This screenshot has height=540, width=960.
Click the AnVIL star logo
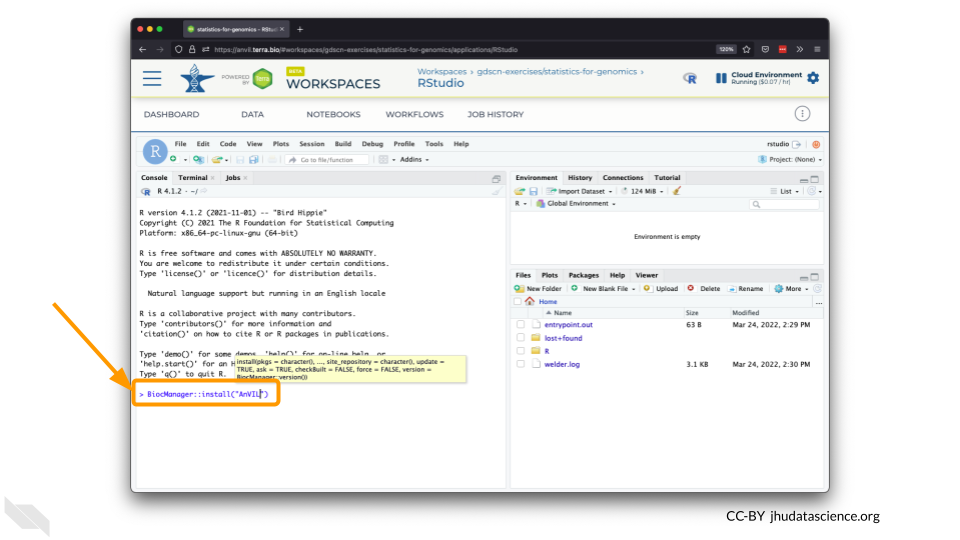click(196, 78)
